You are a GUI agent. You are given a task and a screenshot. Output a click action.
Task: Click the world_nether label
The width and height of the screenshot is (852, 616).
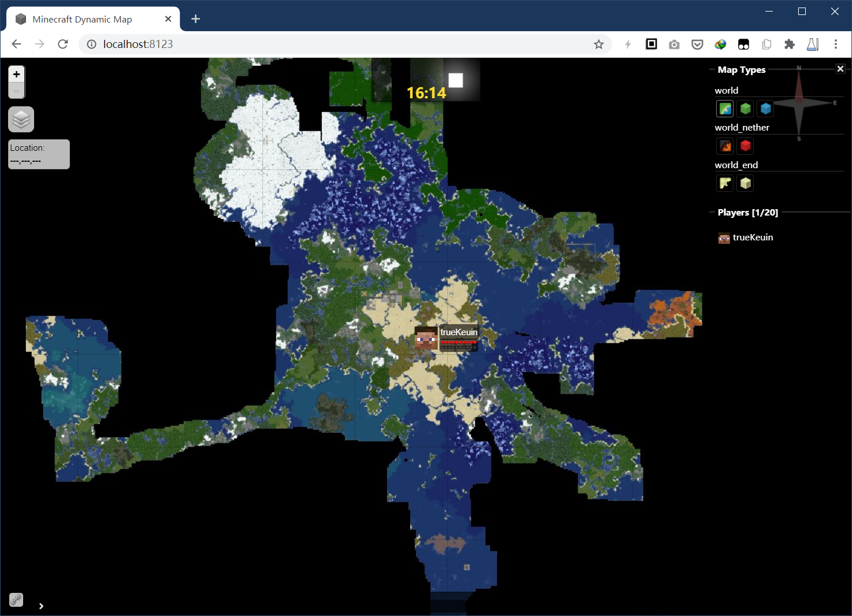point(742,128)
